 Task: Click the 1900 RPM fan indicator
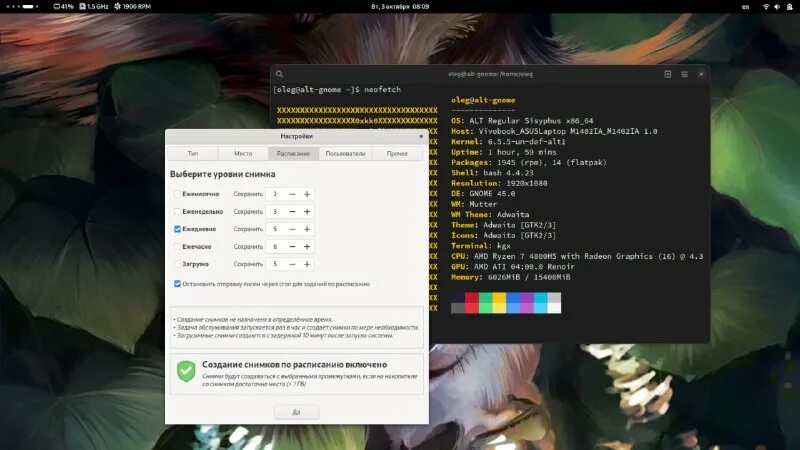click(133, 7)
